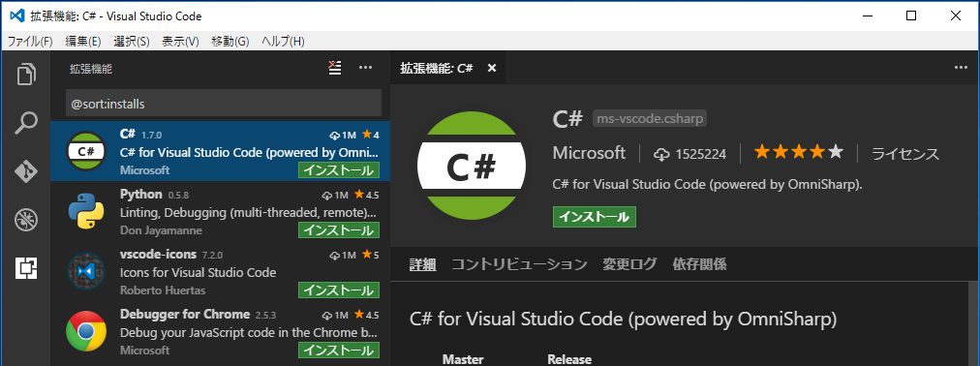Open the Debug view in activity bar
Screen dimensions: 980x366
(25, 220)
